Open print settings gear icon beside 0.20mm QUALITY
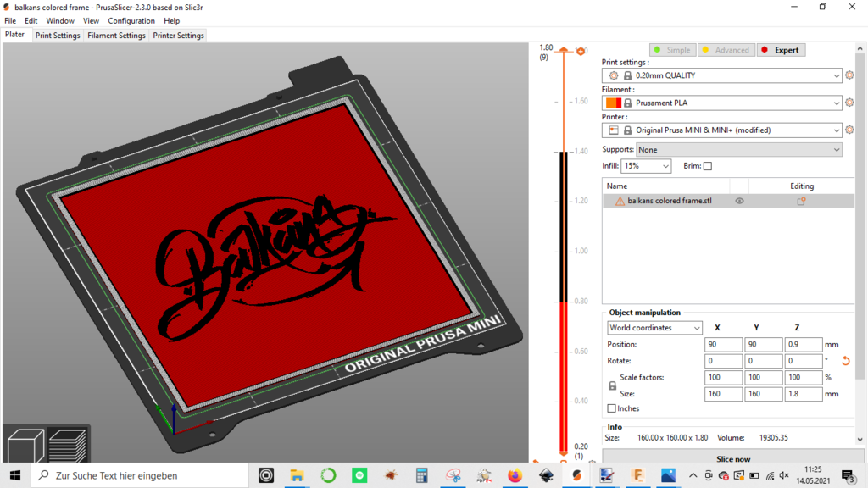Image resolution: width=868 pixels, height=488 pixels. (849, 75)
